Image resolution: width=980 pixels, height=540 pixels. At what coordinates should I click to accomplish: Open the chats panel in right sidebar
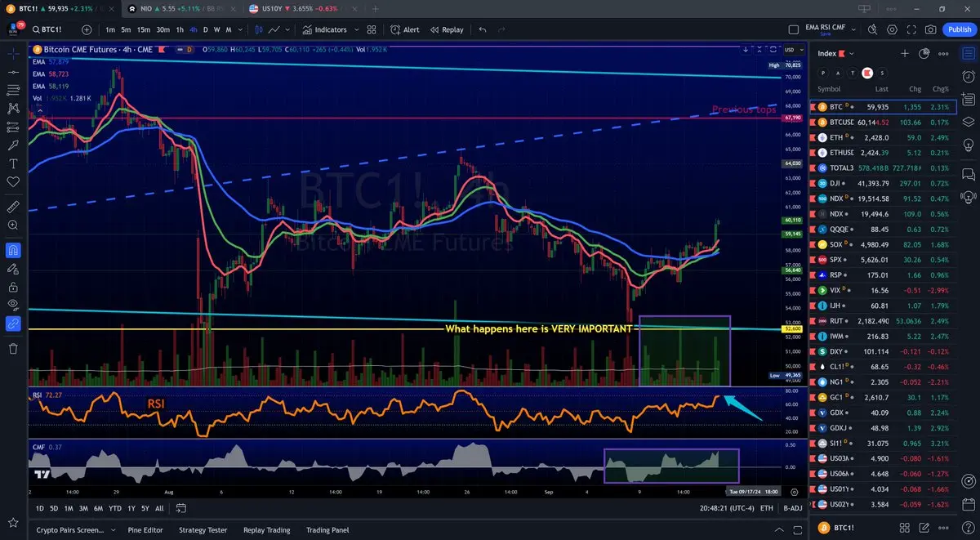968,174
